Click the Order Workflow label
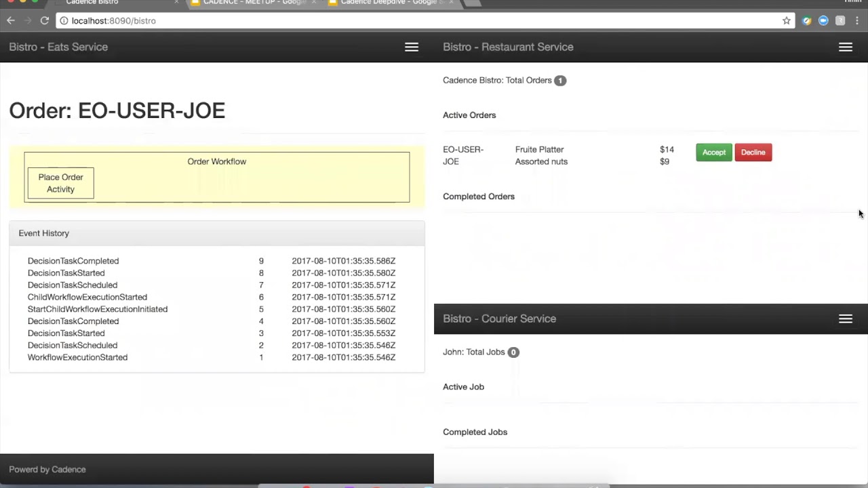 click(217, 161)
